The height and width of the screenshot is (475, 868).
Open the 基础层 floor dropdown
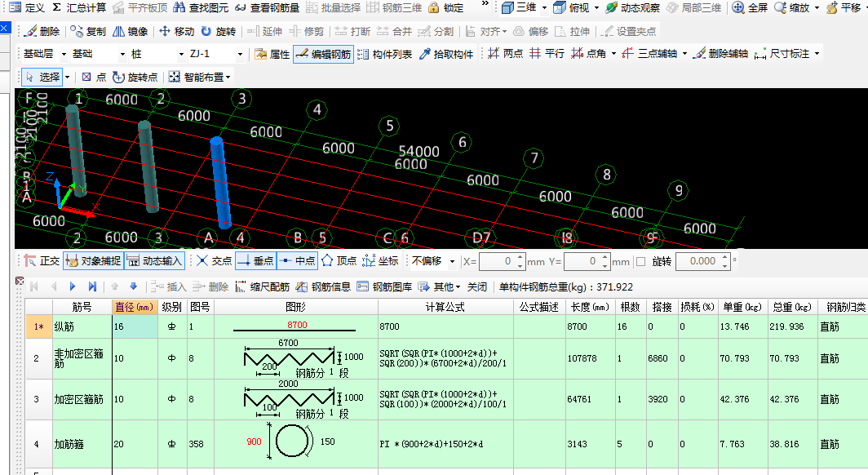click(64, 54)
